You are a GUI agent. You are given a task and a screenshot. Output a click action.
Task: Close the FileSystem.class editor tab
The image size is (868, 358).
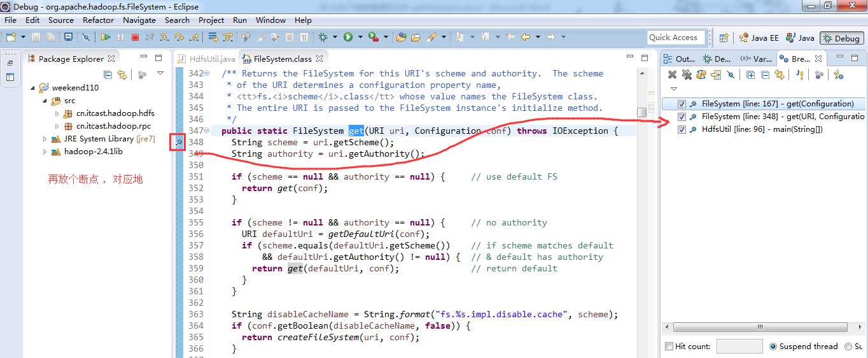(320, 59)
